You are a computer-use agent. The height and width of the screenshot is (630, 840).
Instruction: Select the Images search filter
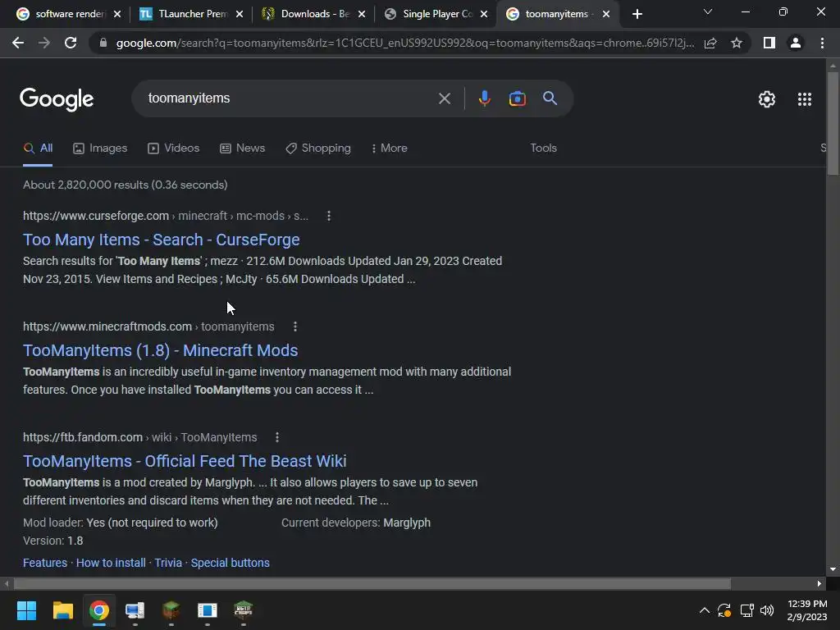[x=100, y=148]
